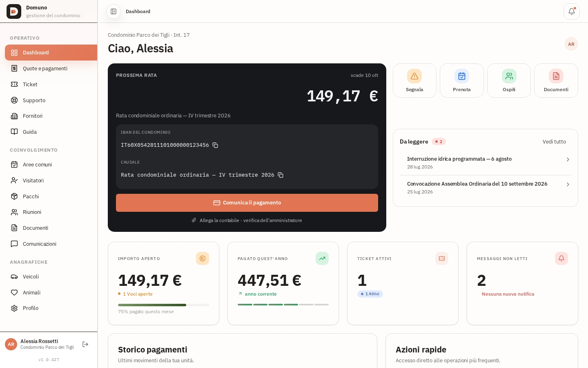Click the Alessia Rossetti user profile block
The height and width of the screenshot is (368, 588).
click(40, 344)
